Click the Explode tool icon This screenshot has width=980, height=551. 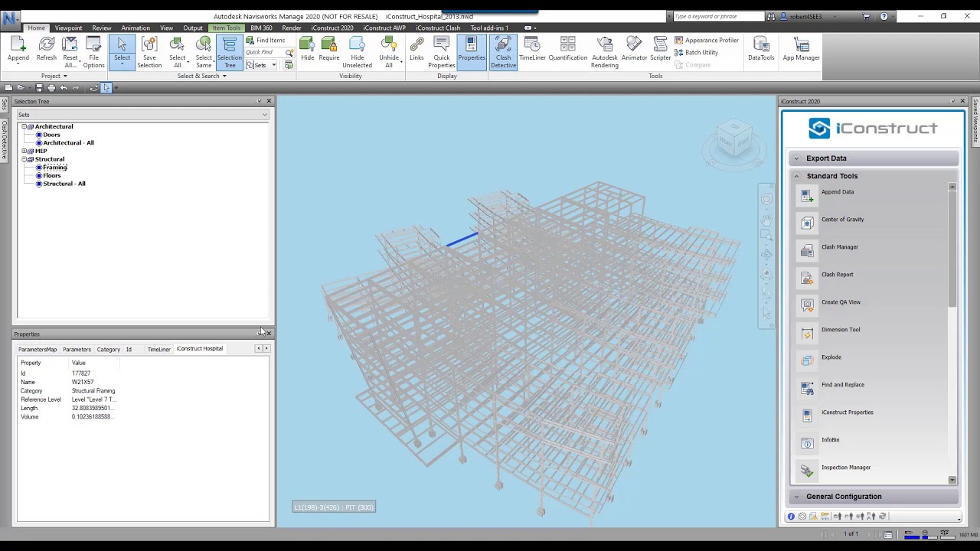807,361
